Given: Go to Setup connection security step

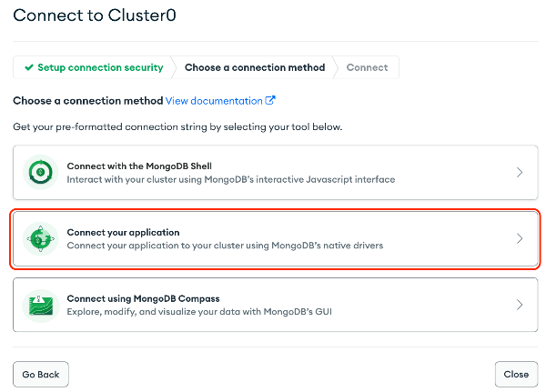Looking at the screenshot, I should coord(94,67).
